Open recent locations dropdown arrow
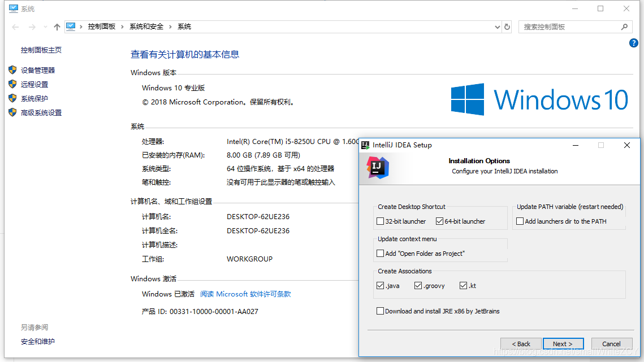The image size is (644, 362). [45, 27]
